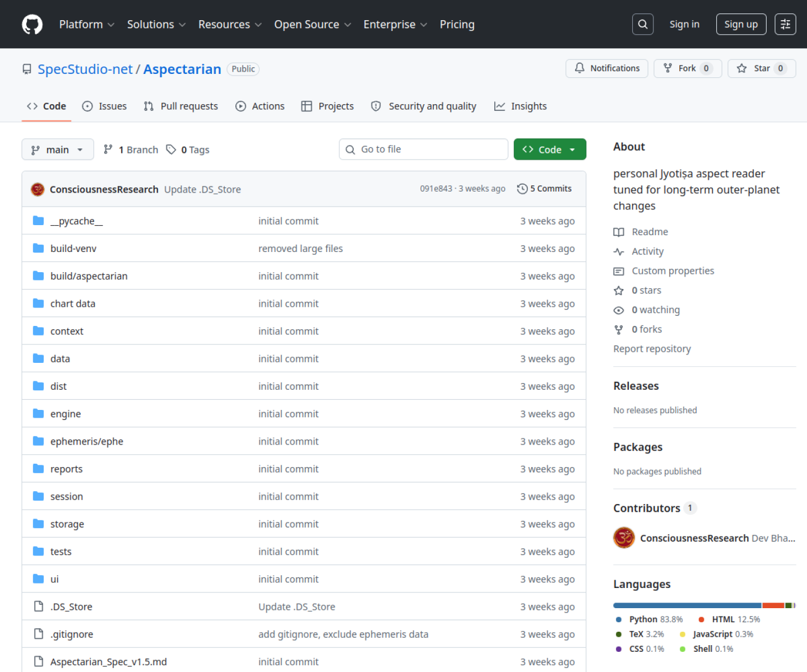The height and width of the screenshot is (672, 807).
Task: Open the storage folder
Action: click(x=67, y=524)
